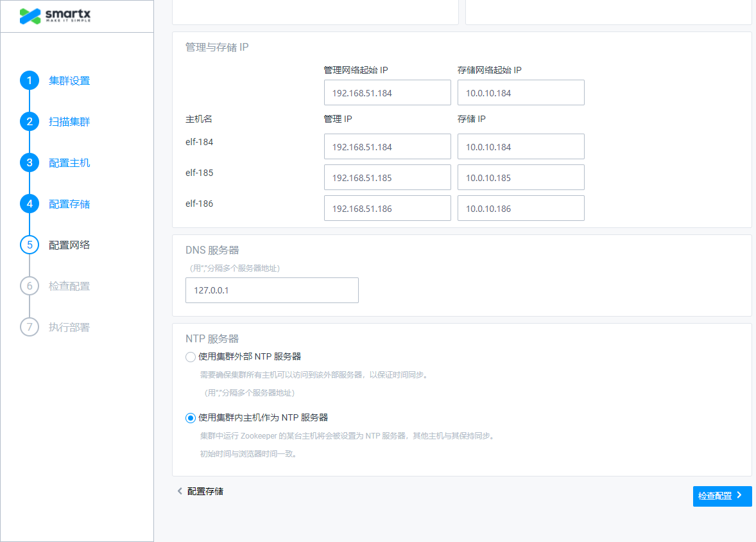Select 使用集群内主机作为 NTP 服务器 radio option

[x=191, y=418]
